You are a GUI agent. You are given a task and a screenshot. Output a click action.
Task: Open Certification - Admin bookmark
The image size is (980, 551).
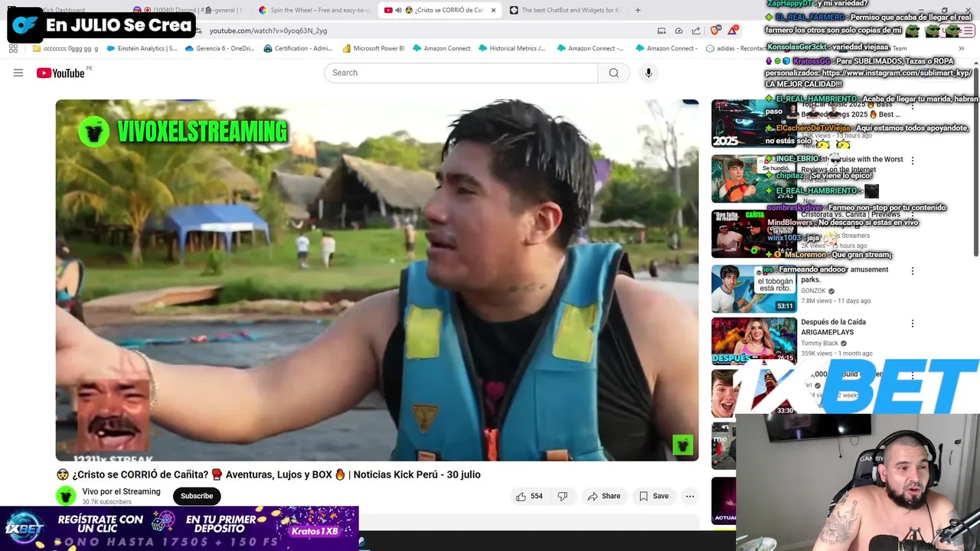click(299, 48)
